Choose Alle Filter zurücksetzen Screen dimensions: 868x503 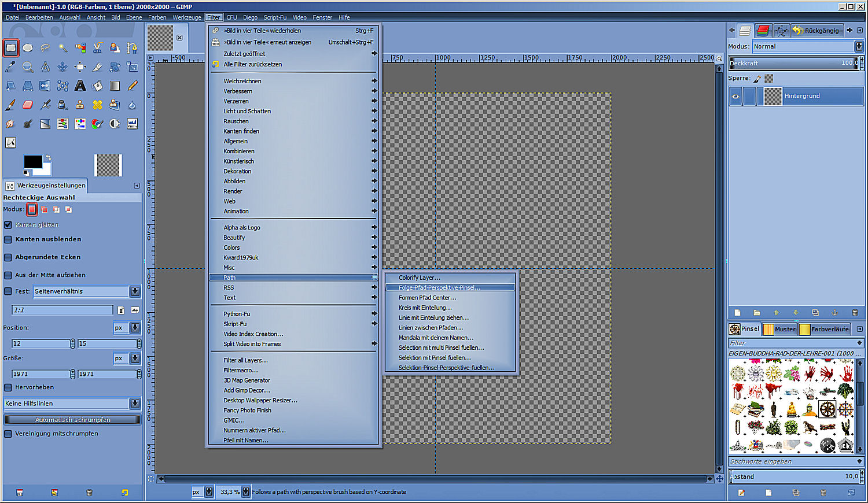click(x=294, y=64)
